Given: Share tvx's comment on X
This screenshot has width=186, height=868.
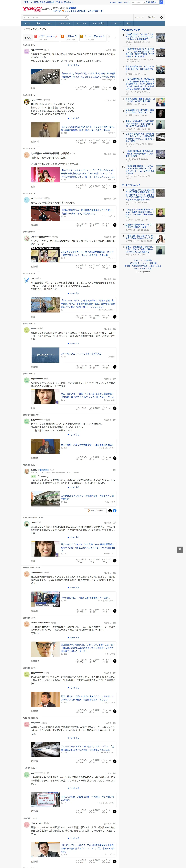Looking at the screenshot, I should tap(114, 317).
